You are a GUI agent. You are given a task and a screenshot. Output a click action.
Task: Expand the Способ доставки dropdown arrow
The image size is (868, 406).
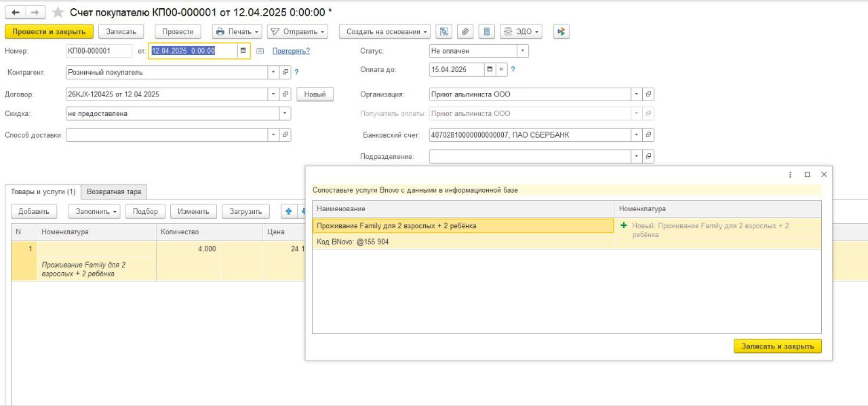[274, 135]
